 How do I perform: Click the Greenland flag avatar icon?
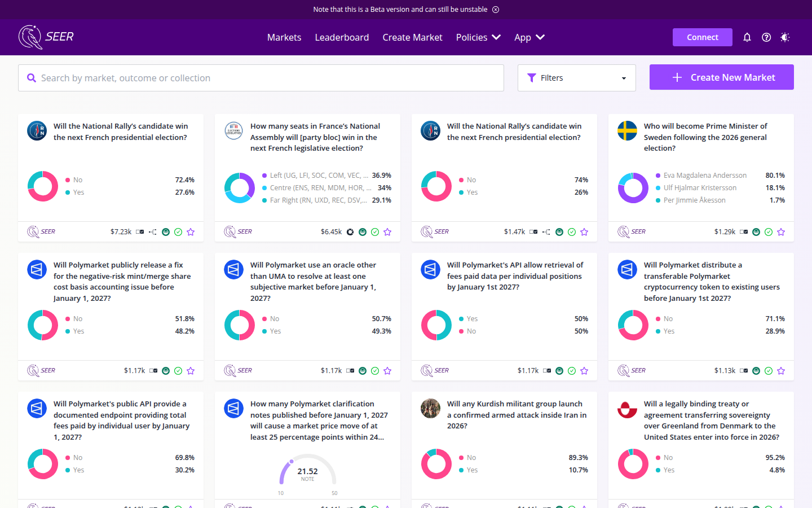(x=628, y=409)
